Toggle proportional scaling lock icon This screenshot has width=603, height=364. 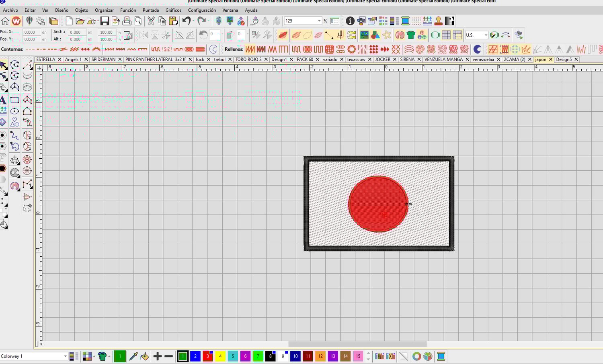pyautogui.click(x=128, y=35)
